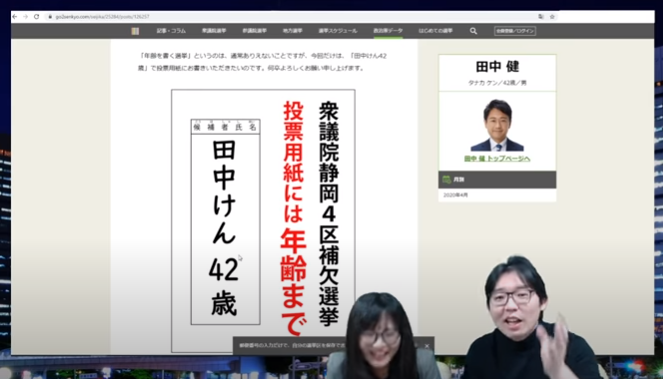Click the タナカ ケン／42歳／男 text
This screenshot has width=663, height=379.
(x=497, y=83)
